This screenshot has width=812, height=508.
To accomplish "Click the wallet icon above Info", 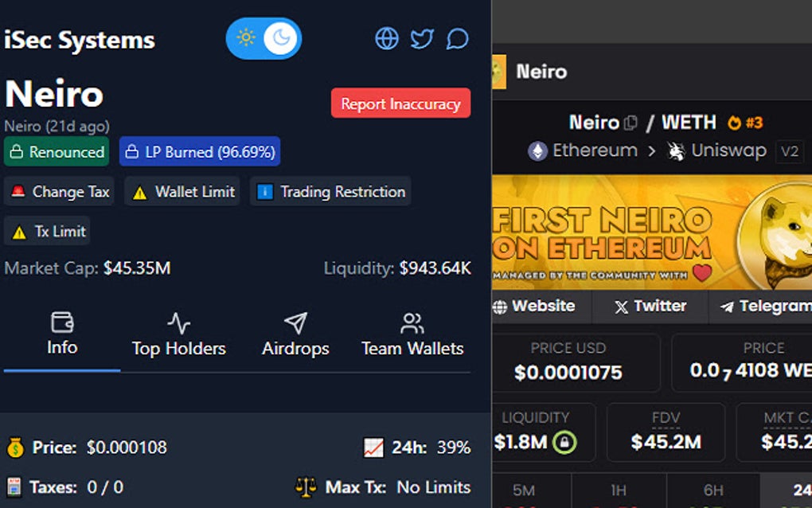I will [62, 322].
